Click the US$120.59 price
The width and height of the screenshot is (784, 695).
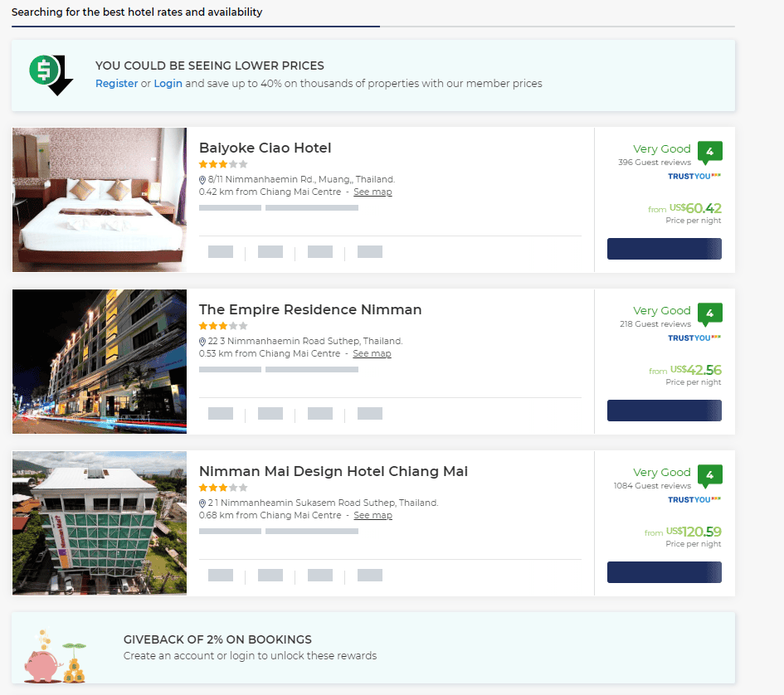[694, 532]
